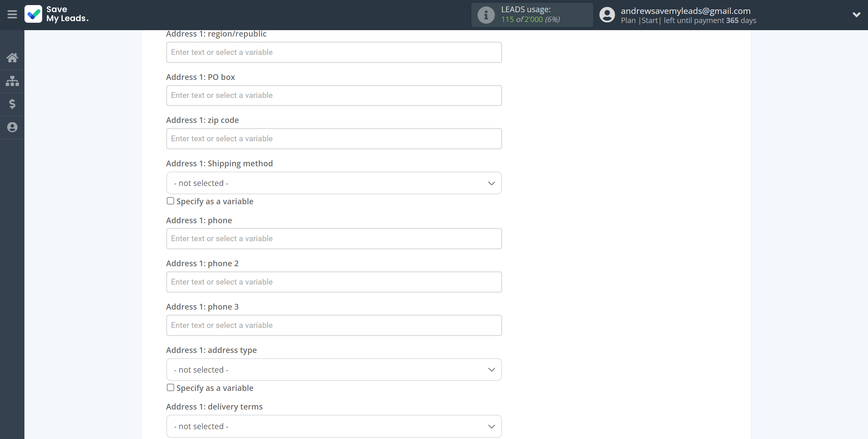Click the Address 1: delivery terms label
The width and height of the screenshot is (868, 439).
[214, 407]
